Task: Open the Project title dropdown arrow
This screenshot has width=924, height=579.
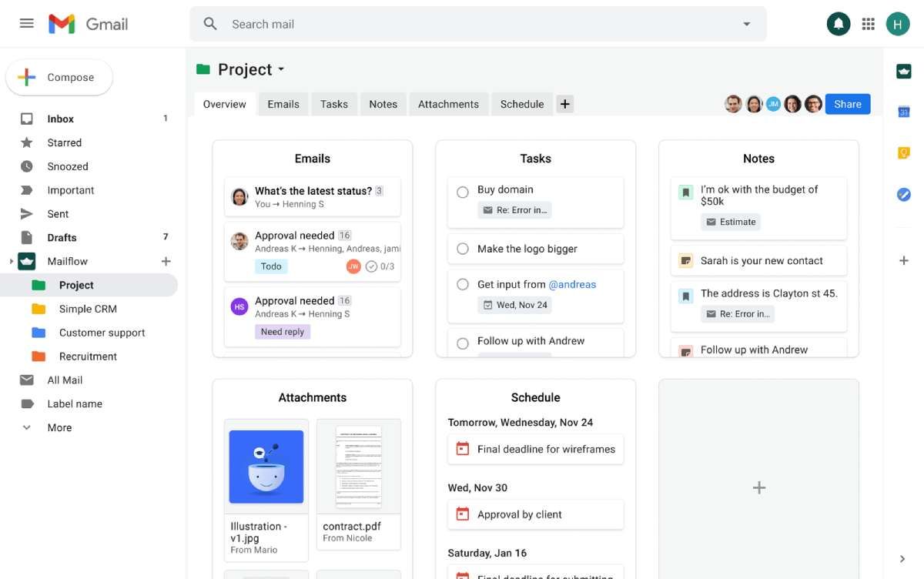Action: pos(281,69)
